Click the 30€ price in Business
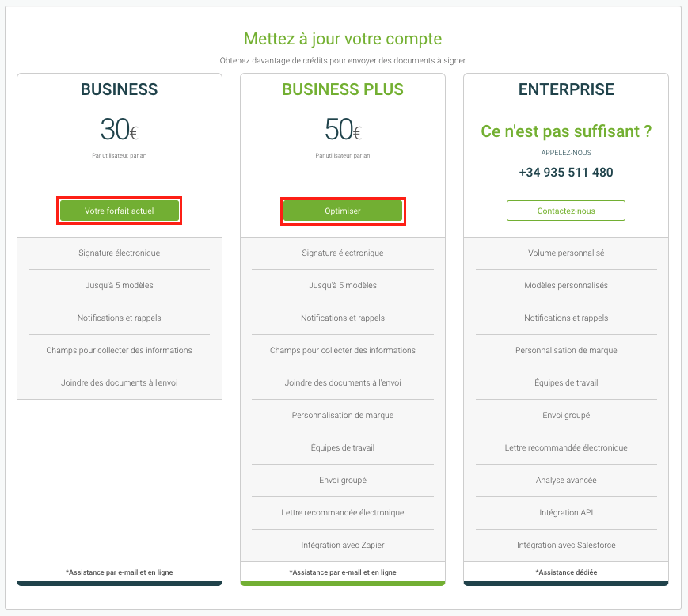 [x=120, y=129]
